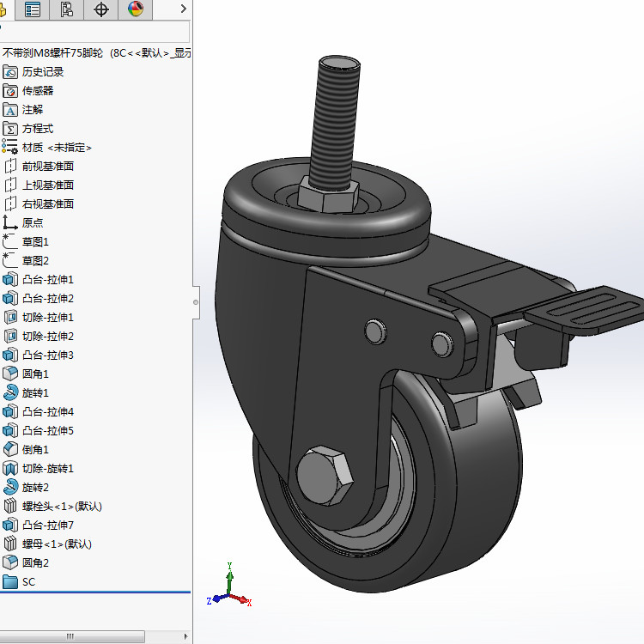Click the 切除-拉伸1 text label
Viewport: 644px width, 644px height.
click(48, 318)
